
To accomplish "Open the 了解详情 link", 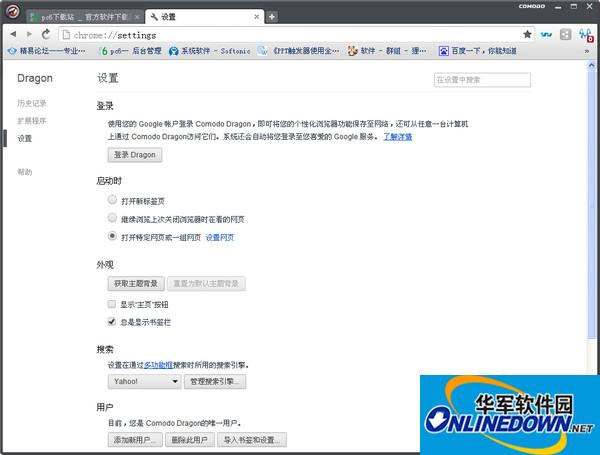I will click(398, 137).
